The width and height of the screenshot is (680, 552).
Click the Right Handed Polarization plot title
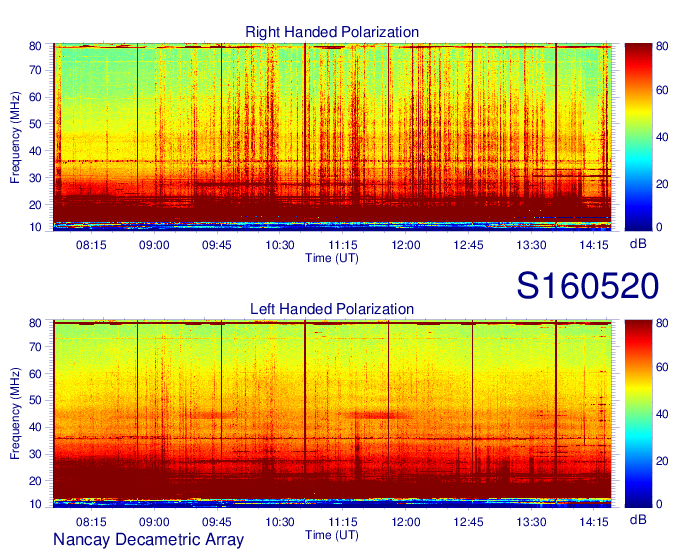coord(332,32)
